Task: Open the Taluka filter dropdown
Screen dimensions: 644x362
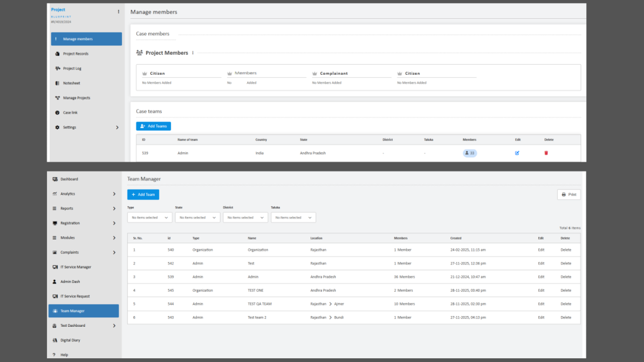Action: 293,217
